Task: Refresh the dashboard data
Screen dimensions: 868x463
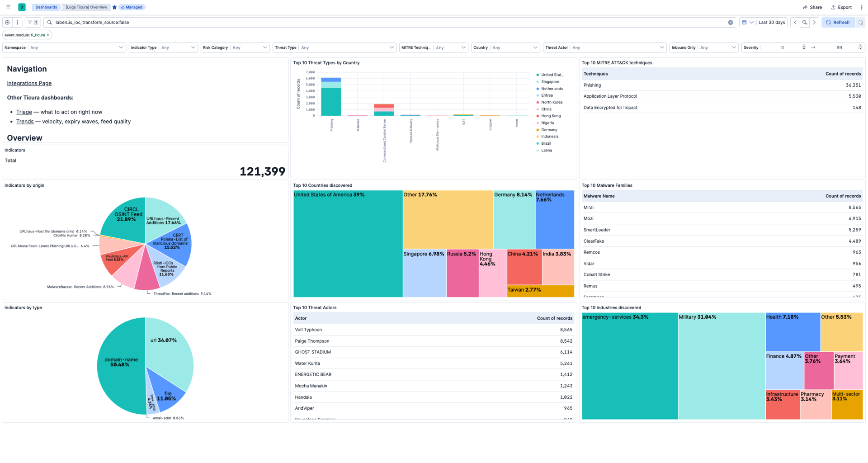Action: pyautogui.click(x=838, y=22)
